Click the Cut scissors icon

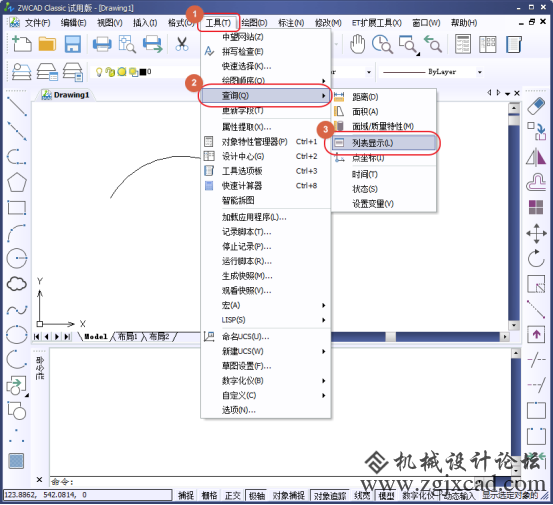point(182,44)
